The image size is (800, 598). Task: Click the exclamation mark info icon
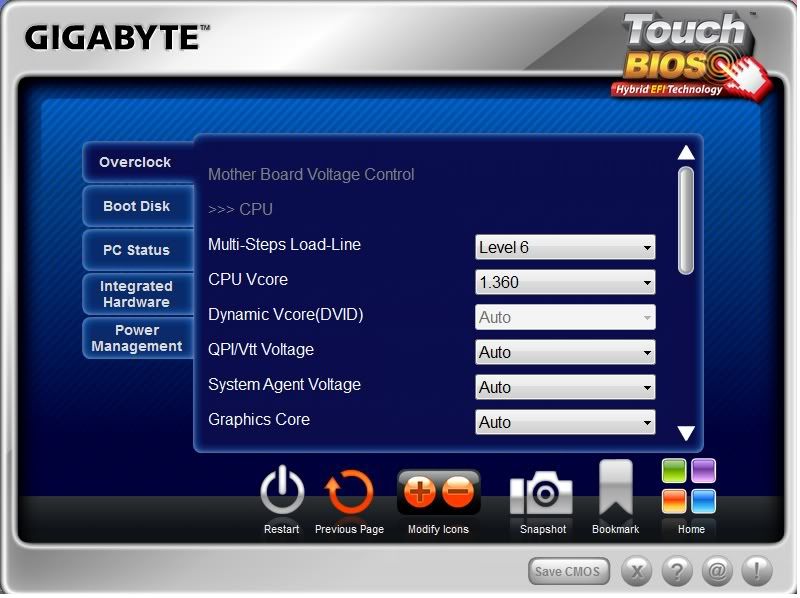click(756, 571)
